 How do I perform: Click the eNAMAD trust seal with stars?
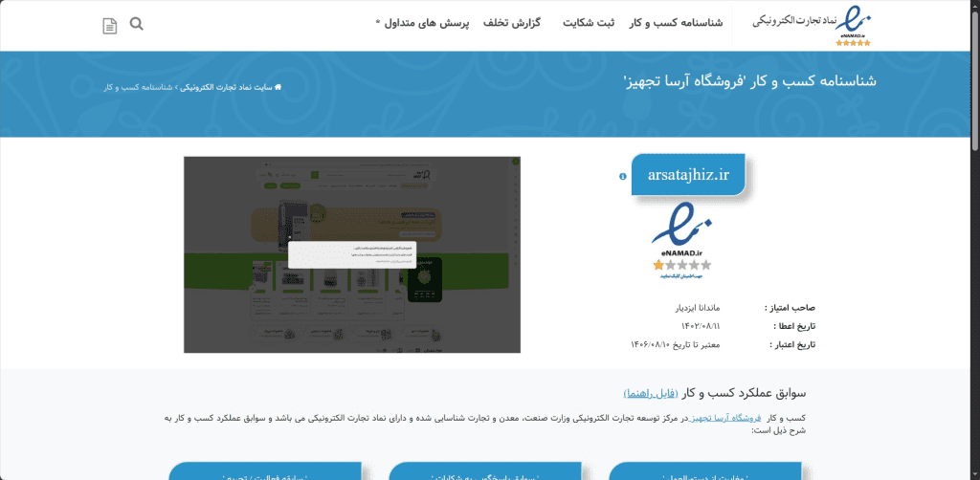pyautogui.click(x=681, y=240)
